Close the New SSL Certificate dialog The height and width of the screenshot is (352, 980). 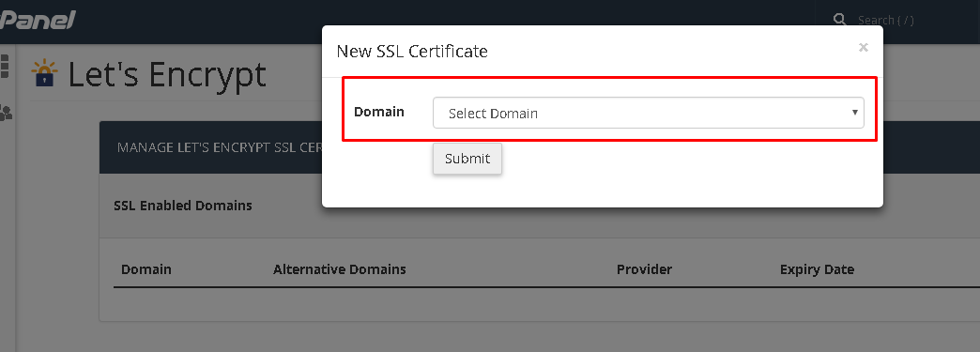863,47
